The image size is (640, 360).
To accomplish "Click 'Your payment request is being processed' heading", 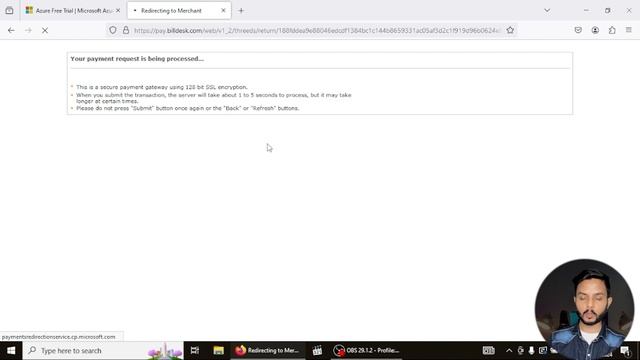I will pos(137,59).
